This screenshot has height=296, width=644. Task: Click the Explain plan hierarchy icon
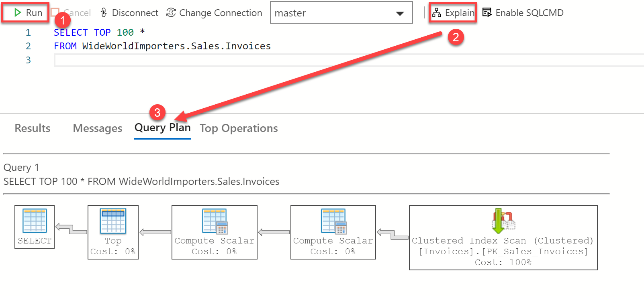436,13
